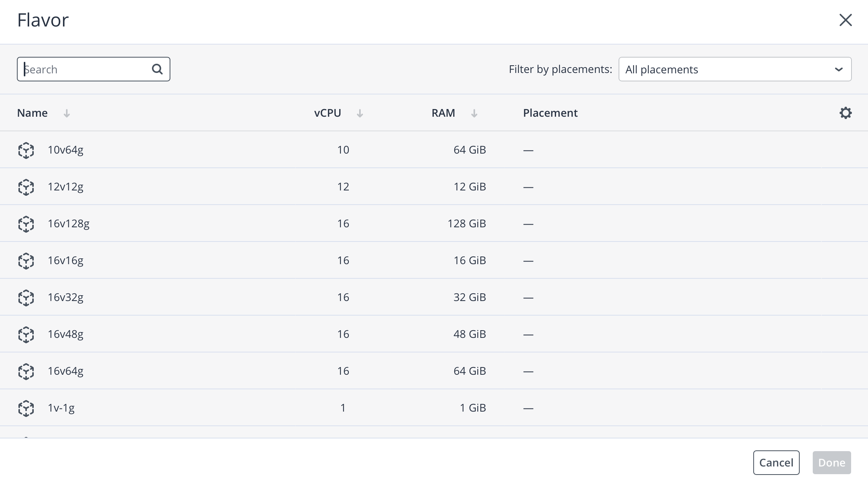Screen dimensions: 868x483
Task: Click the cube icon beside 16v48g
Action: (26, 334)
